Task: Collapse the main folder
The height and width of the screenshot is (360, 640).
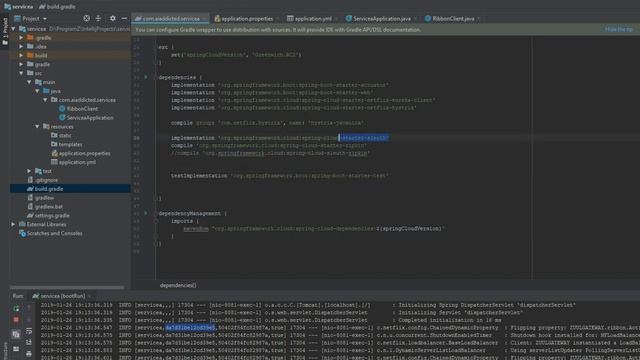Action: coord(29,82)
